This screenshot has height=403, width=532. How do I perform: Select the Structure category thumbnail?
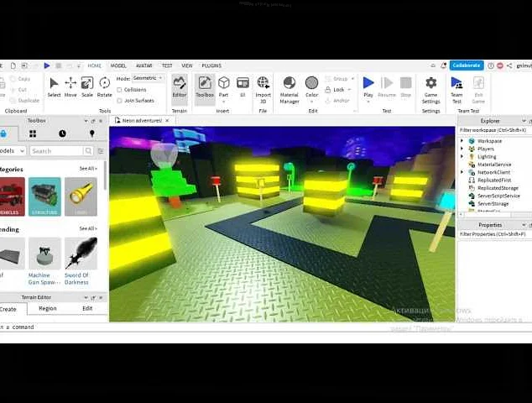click(x=44, y=196)
